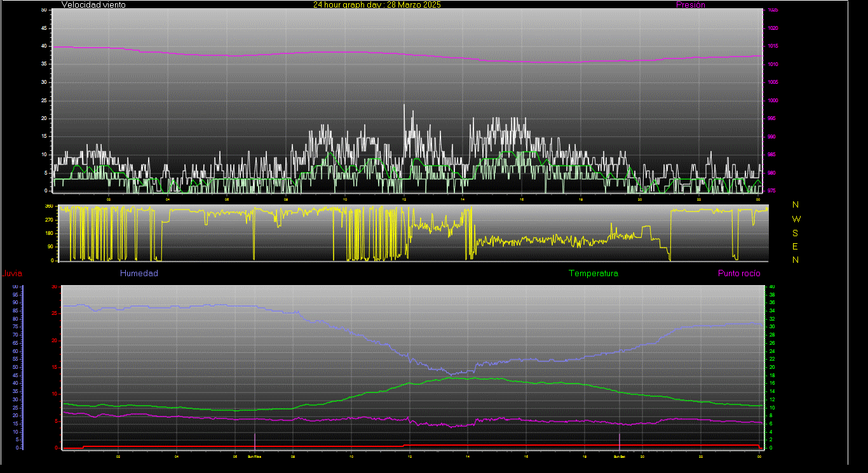Select the blue 'Humedad' label
Image resolution: width=868 pixels, height=473 pixels.
click(139, 273)
